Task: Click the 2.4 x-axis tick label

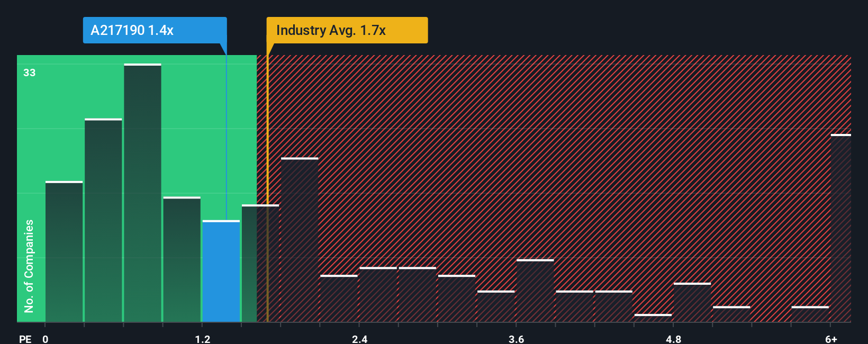Action: pos(360,339)
